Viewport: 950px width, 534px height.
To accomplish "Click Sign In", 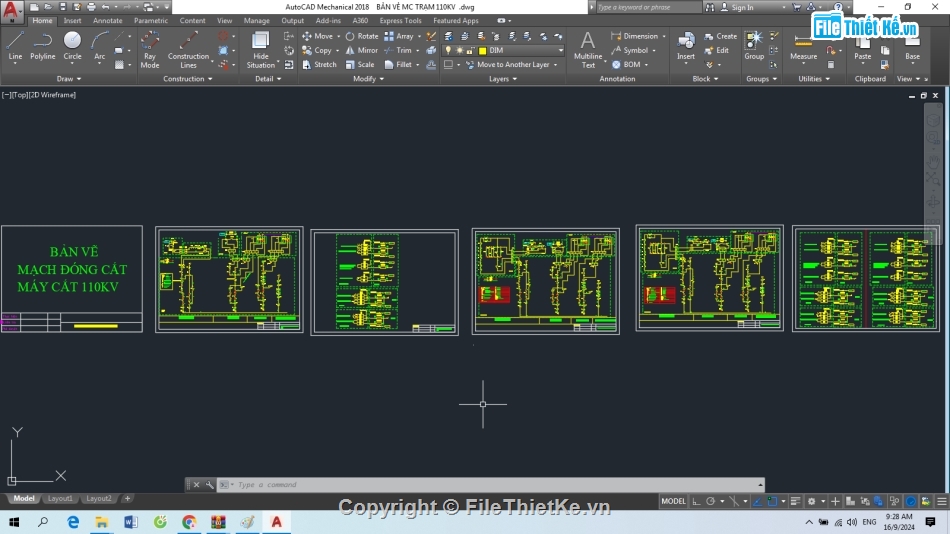I will click(737, 7).
